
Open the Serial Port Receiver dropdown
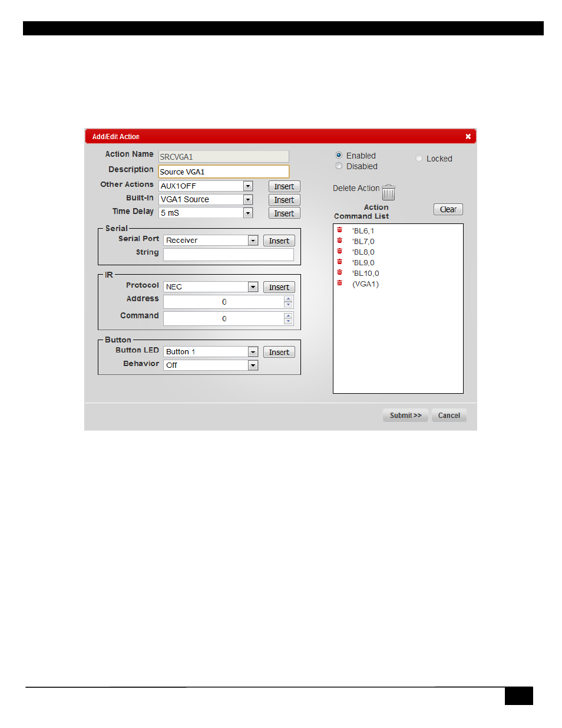253,241
